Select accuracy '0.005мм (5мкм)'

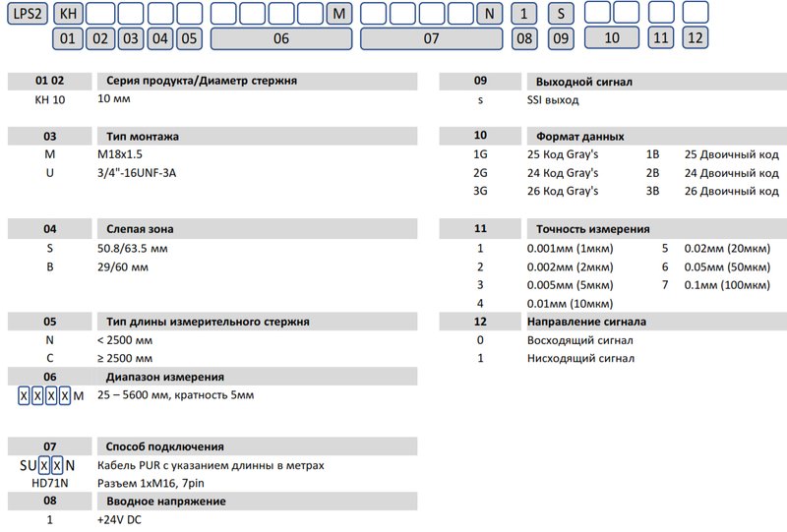[x=571, y=285]
